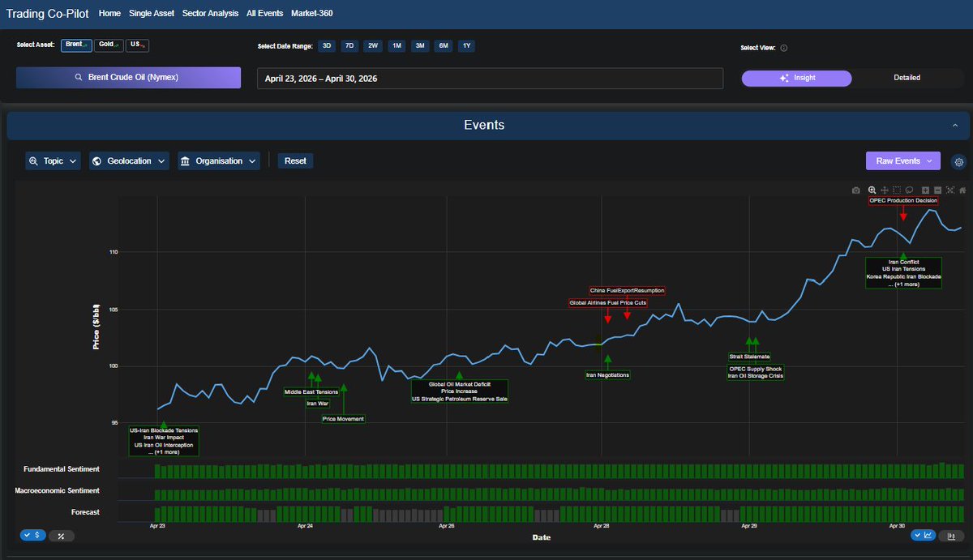Click the Iran War event label
This screenshot has height=560, width=973.
[317, 403]
